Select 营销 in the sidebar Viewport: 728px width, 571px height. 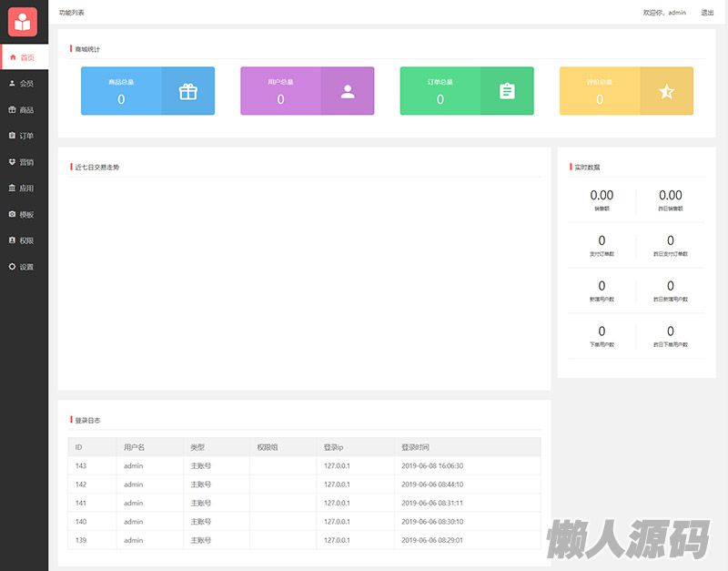(x=25, y=162)
